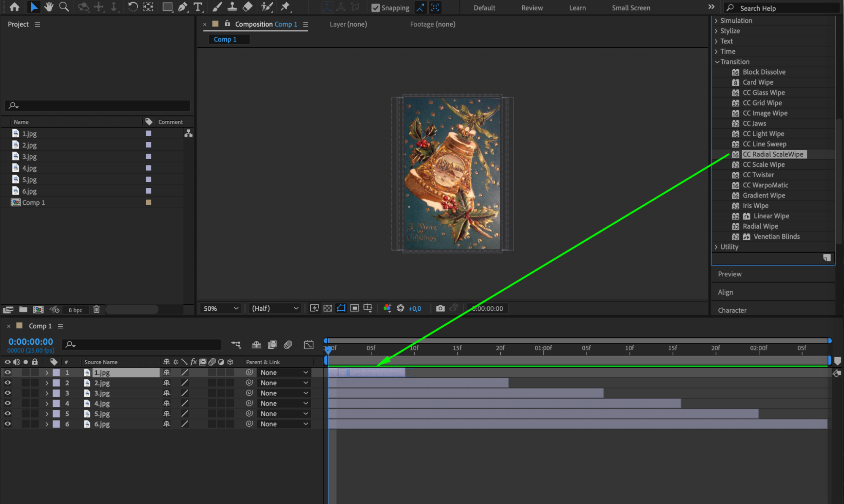
Task: Select the Hand tool
Action: pyautogui.click(x=49, y=7)
